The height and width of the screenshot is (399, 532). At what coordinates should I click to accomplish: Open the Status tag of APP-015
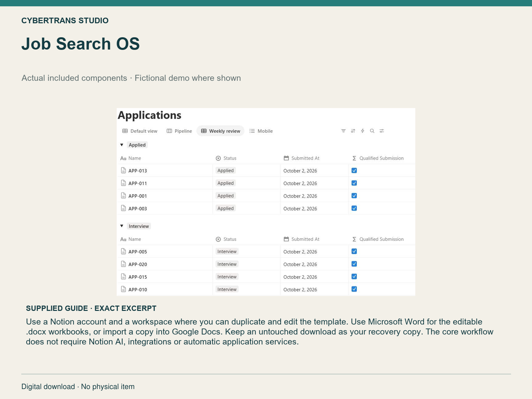[227, 277]
